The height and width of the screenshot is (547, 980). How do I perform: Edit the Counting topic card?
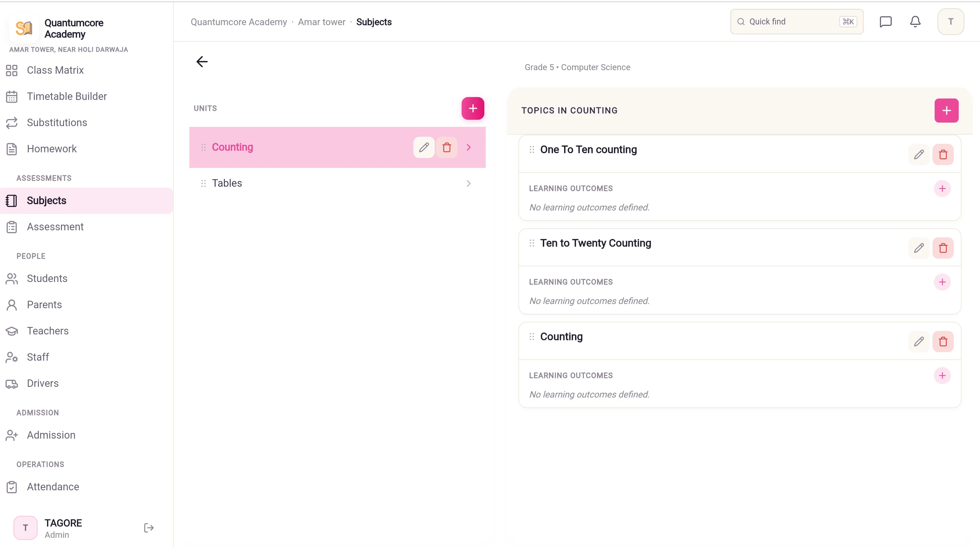919,342
